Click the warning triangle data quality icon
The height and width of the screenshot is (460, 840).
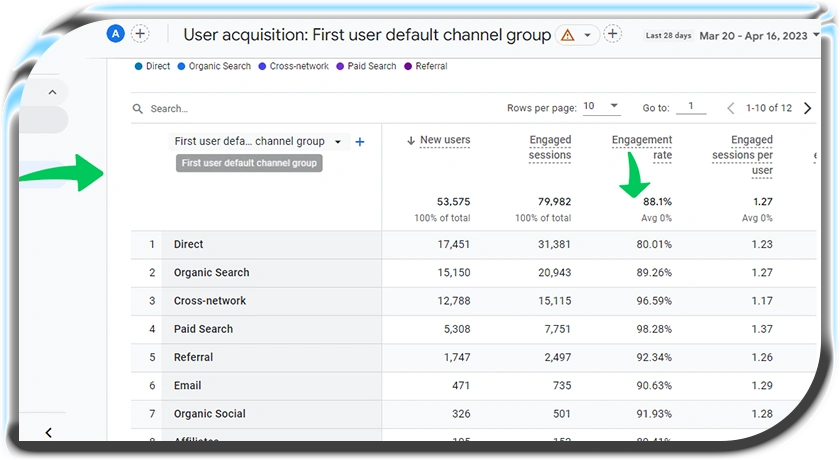point(567,35)
